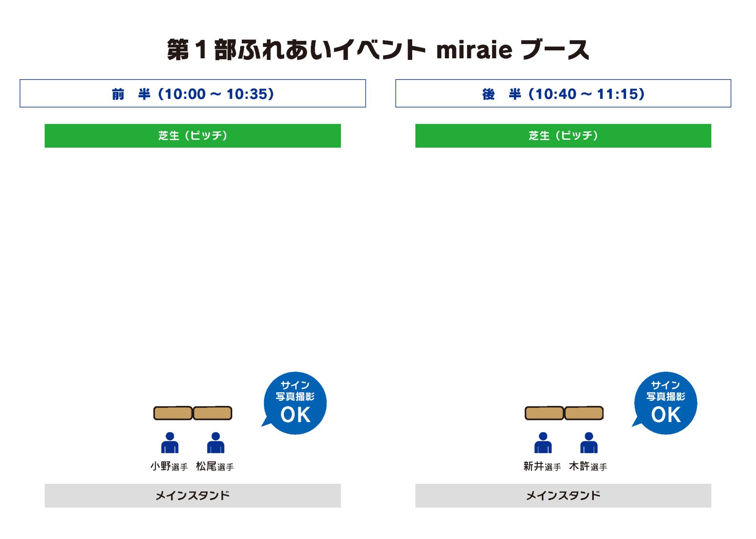Click the 小野選手 person icon
Screen dimensions: 756x539
pyautogui.click(x=170, y=443)
